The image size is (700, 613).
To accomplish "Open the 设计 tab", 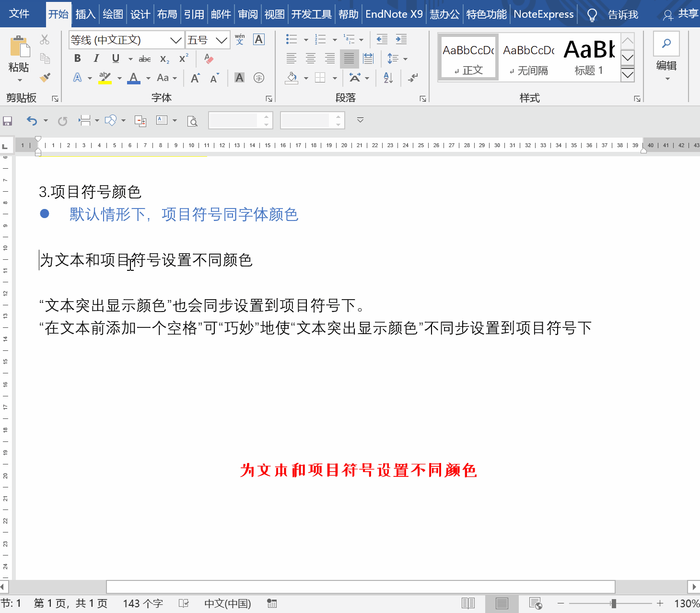I will point(140,14).
